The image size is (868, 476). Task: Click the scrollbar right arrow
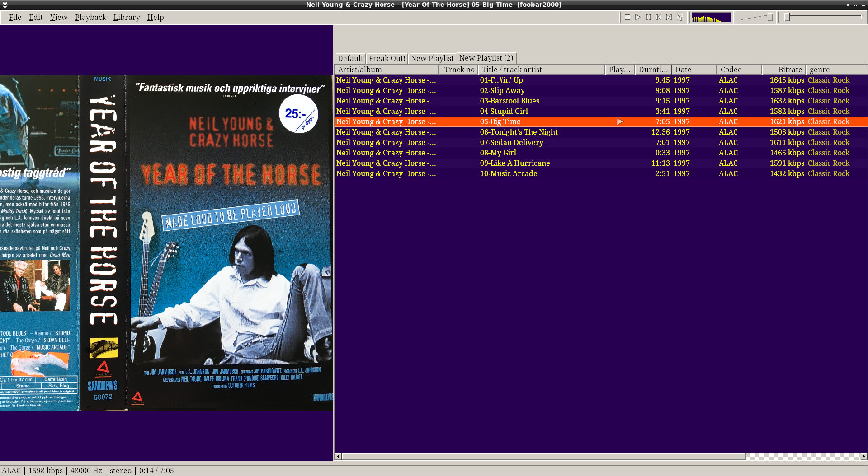[864, 457]
